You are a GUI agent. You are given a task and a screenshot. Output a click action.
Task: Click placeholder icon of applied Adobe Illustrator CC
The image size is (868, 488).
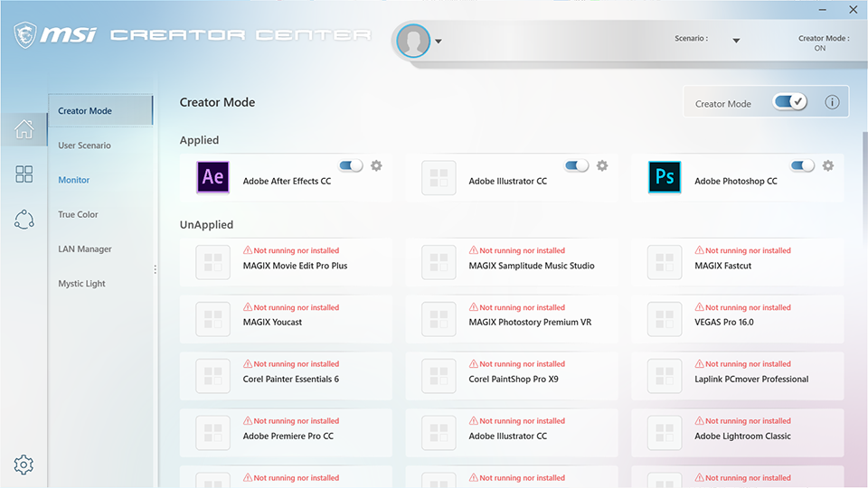point(439,178)
